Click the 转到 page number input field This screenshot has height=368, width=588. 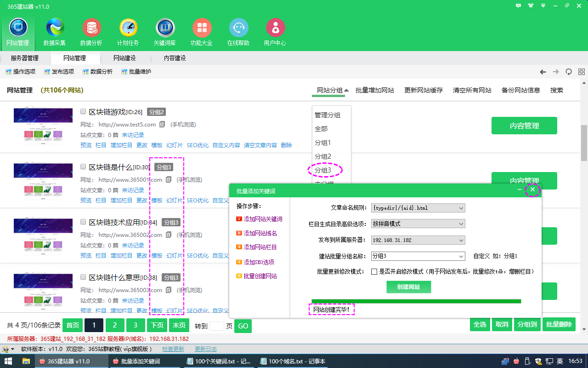point(217,326)
